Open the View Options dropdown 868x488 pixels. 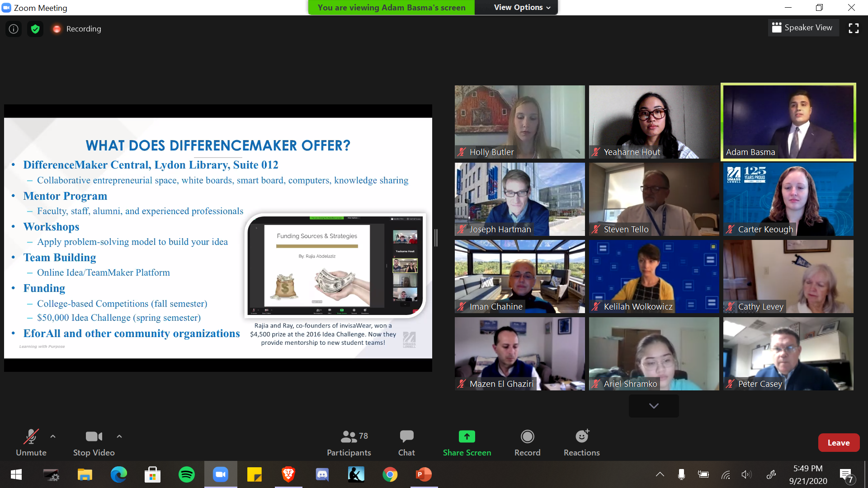pos(522,7)
